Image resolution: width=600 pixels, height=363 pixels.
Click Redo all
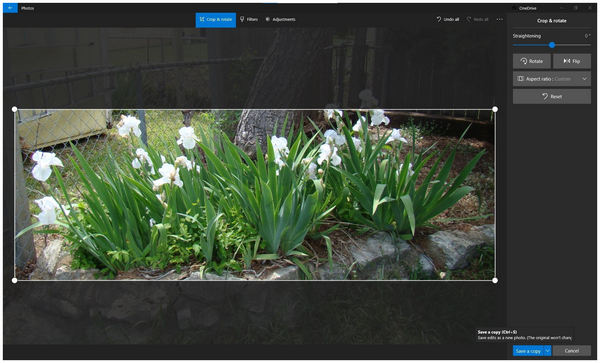click(x=477, y=19)
